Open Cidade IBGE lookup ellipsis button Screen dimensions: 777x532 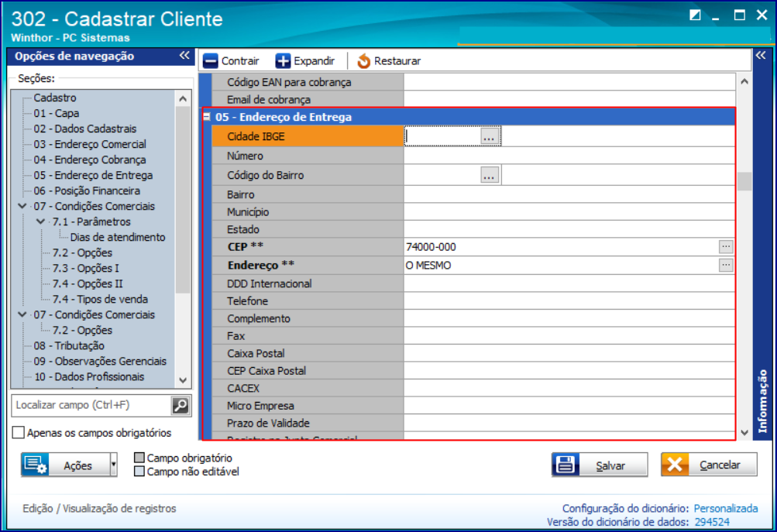[489, 136]
